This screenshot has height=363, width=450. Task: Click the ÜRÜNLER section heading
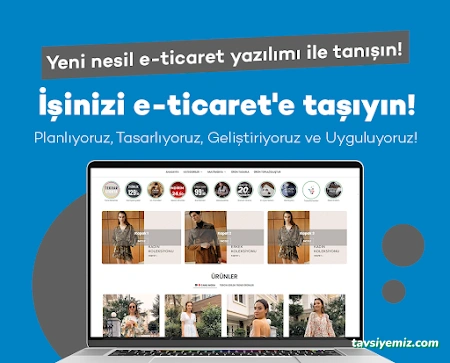[x=224, y=276]
